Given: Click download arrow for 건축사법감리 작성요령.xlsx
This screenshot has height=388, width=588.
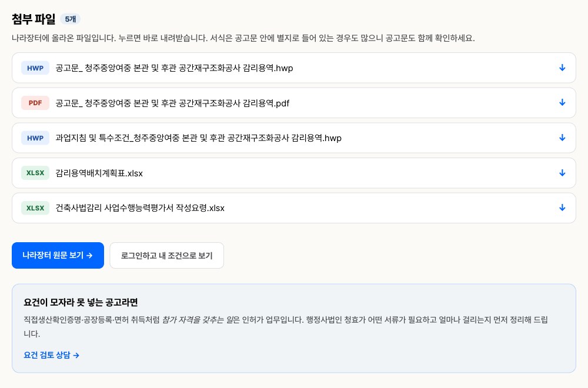Looking at the screenshot, I should [562, 208].
